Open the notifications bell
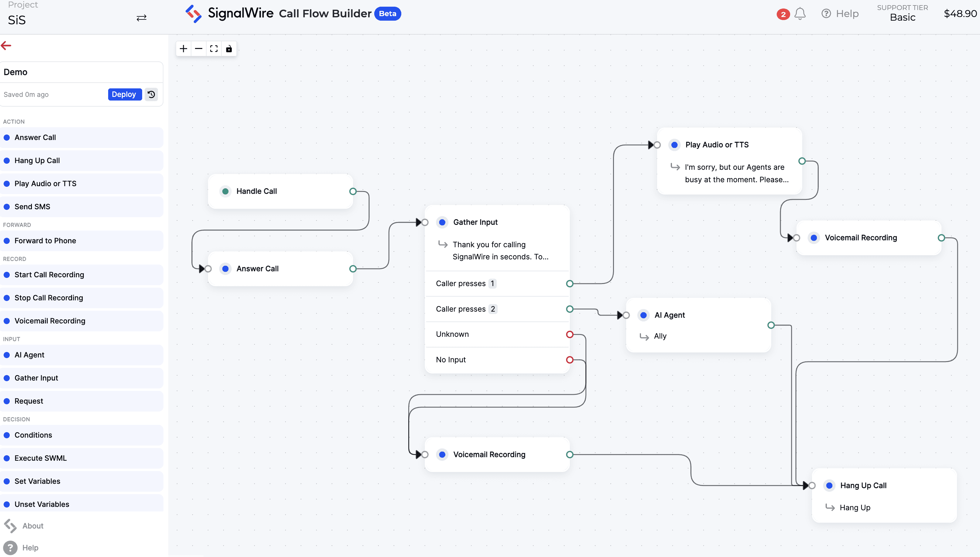The image size is (980, 557). [x=800, y=14]
